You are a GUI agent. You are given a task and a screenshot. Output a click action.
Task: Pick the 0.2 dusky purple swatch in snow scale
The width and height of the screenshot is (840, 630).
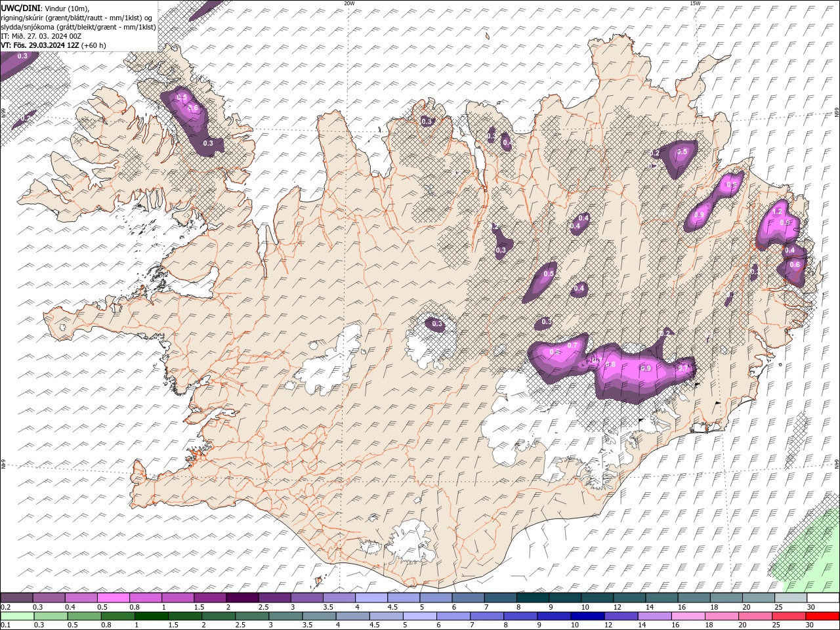(16, 598)
